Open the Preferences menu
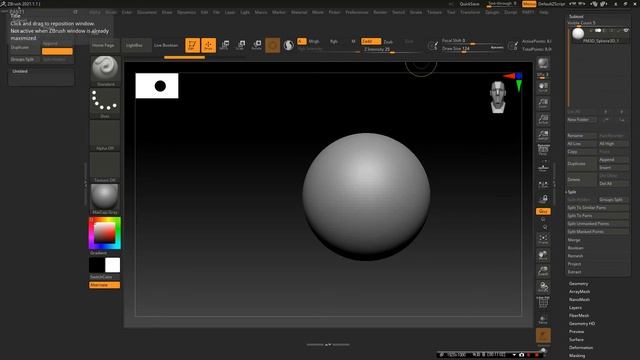640x360 pixels. (356, 12)
